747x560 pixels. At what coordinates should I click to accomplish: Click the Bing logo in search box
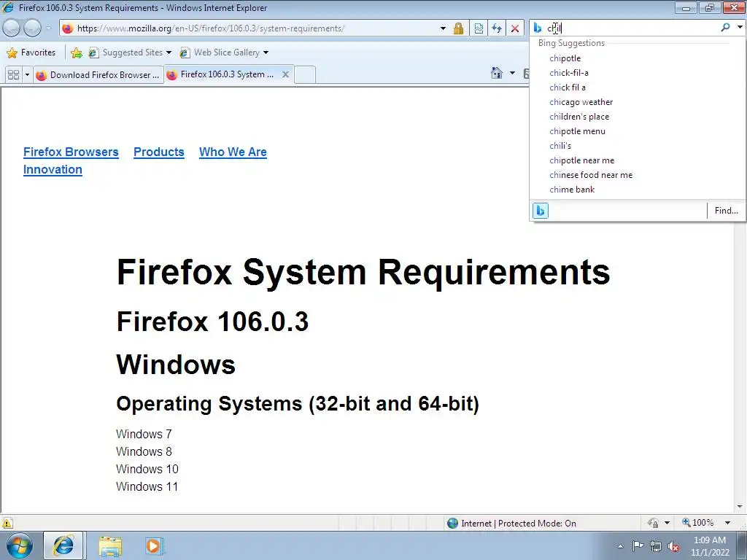tap(538, 28)
